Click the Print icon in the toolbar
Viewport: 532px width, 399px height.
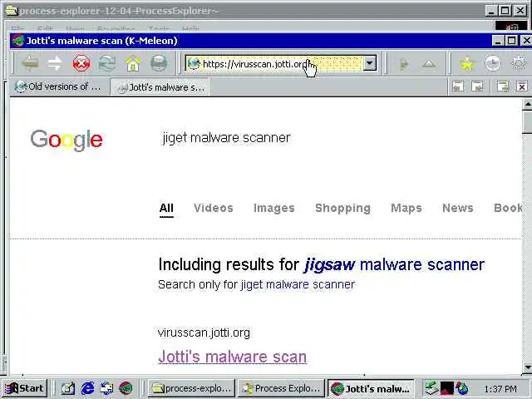click(x=159, y=63)
